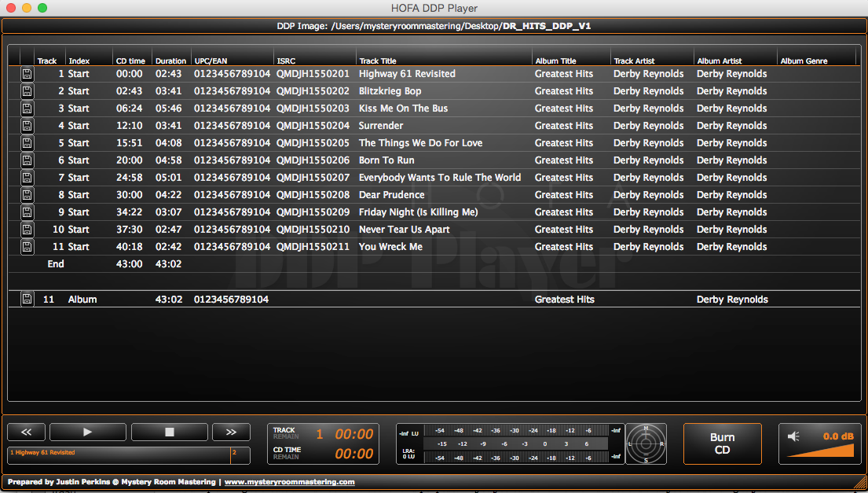Viewport: 868px width, 493px height.
Task: Select Everybody Wants To Rule The World title
Action: pos(440,177)
